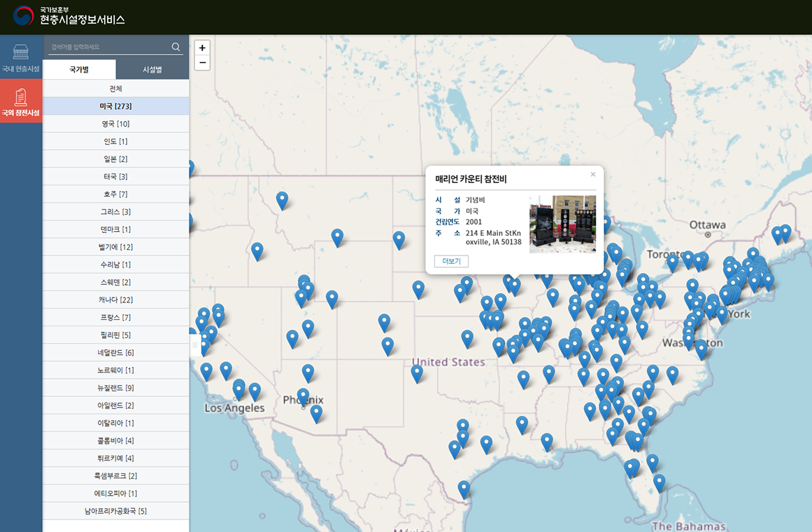
Task: Close the 매리언 카운티 참전비 popup
Action: coord(593,174)
